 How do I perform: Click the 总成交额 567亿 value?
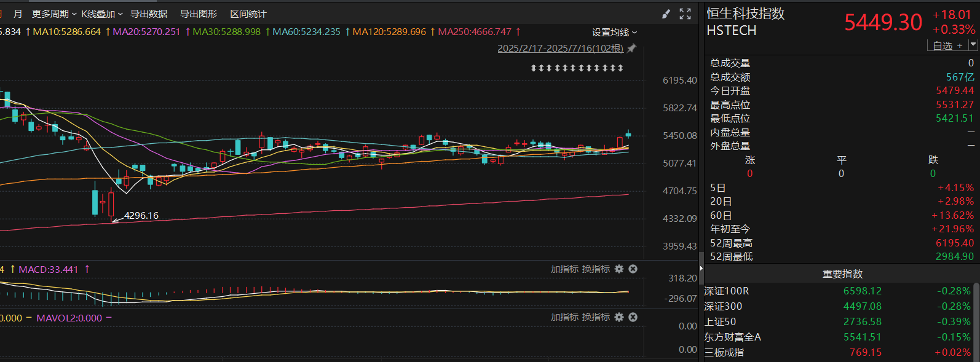tap(960, 77)
